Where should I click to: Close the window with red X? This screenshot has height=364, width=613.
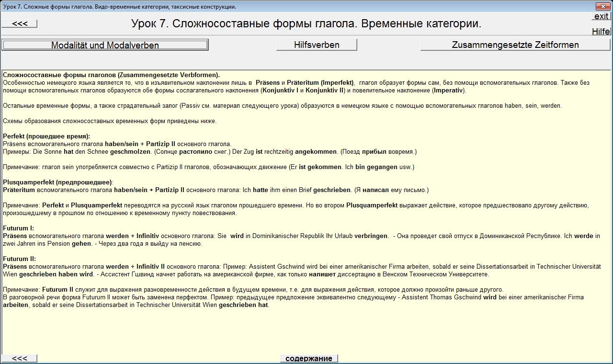click(602, 6)
